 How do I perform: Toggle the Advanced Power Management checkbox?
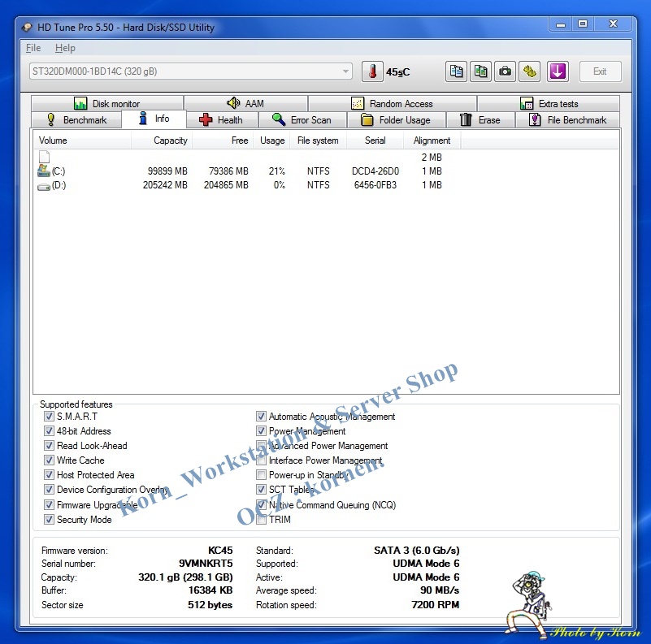tap(261, 445)
